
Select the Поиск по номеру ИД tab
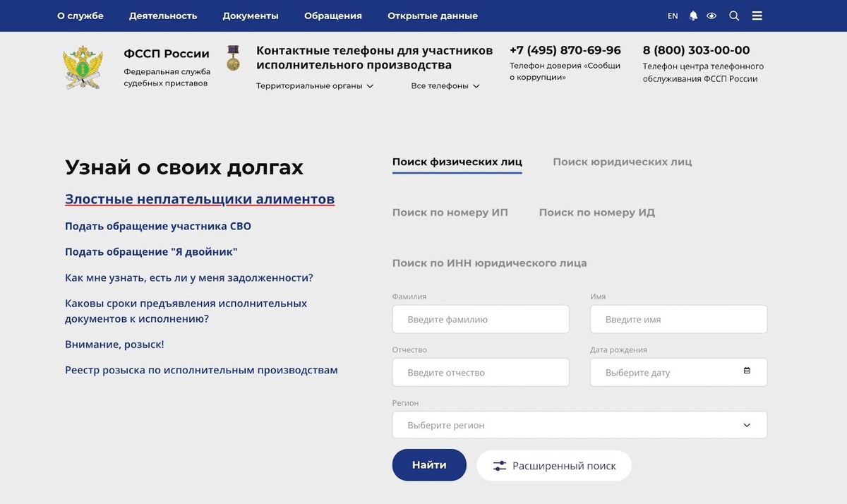coord(597,212)
